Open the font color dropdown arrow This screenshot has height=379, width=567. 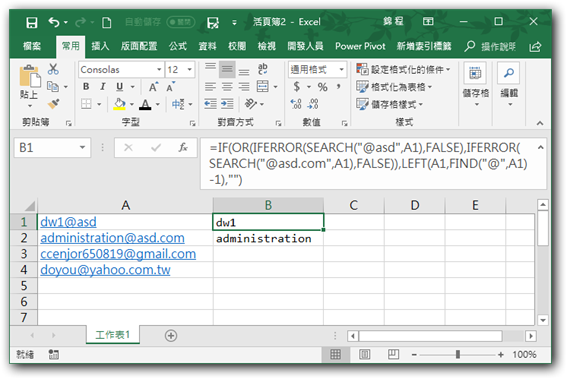(158, 105)
